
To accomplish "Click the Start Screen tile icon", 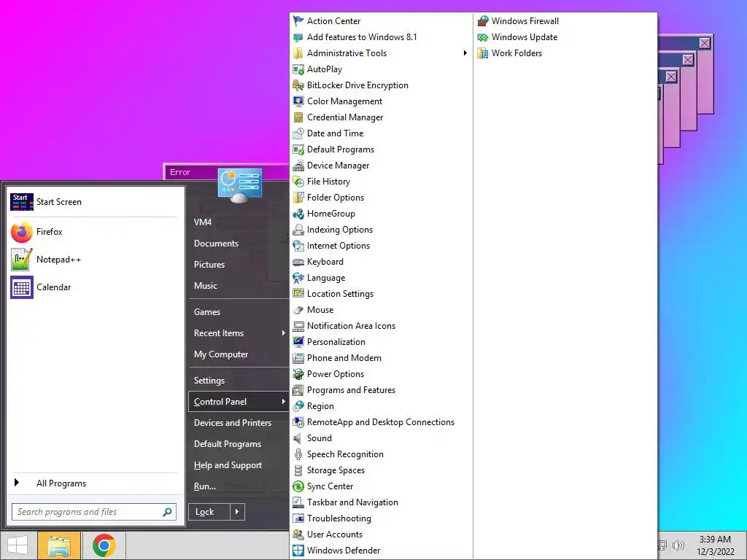I will tap(22, 202).
